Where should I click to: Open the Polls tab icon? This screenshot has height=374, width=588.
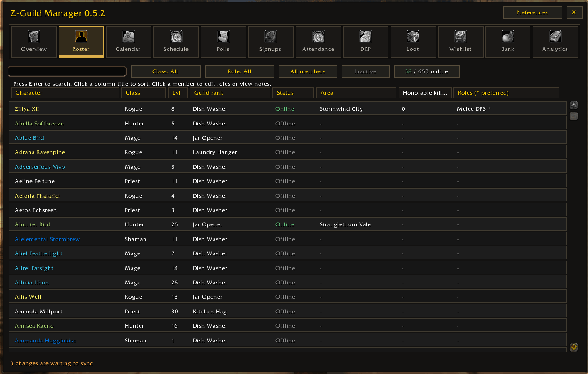click(x=223, y=37)
